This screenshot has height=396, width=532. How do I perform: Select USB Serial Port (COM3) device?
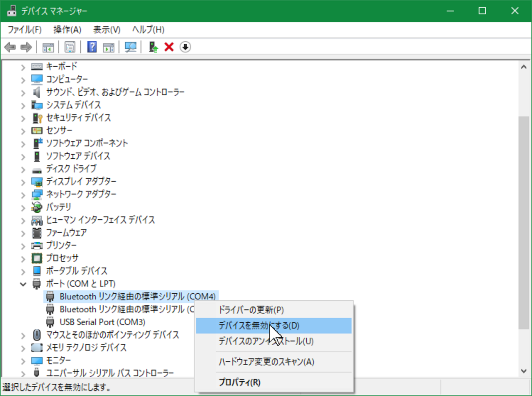(x=102, y=322)
